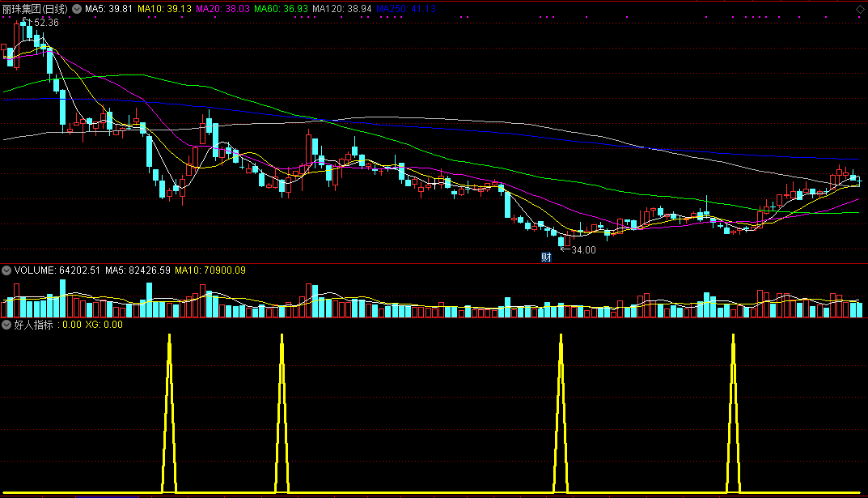Click the diamond icon in the chart's top-right corner
This screenshot has width=868, height=498.
tap(860, 9)
